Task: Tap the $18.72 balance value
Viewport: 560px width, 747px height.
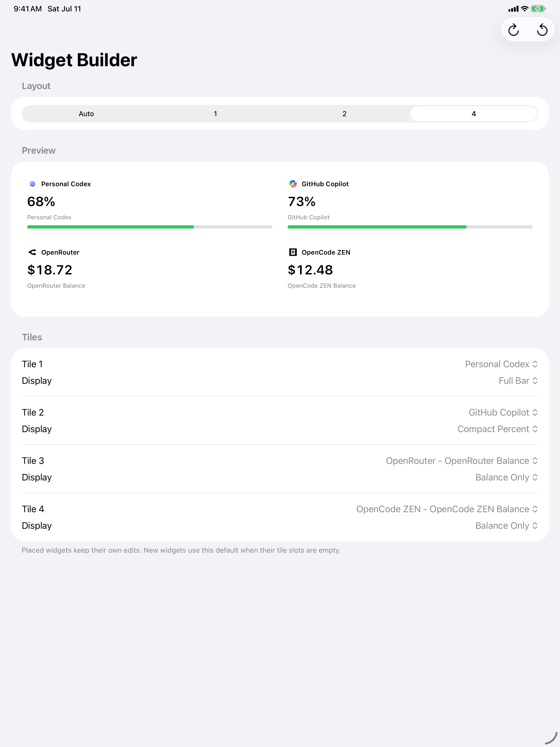Action: [50, 270]
